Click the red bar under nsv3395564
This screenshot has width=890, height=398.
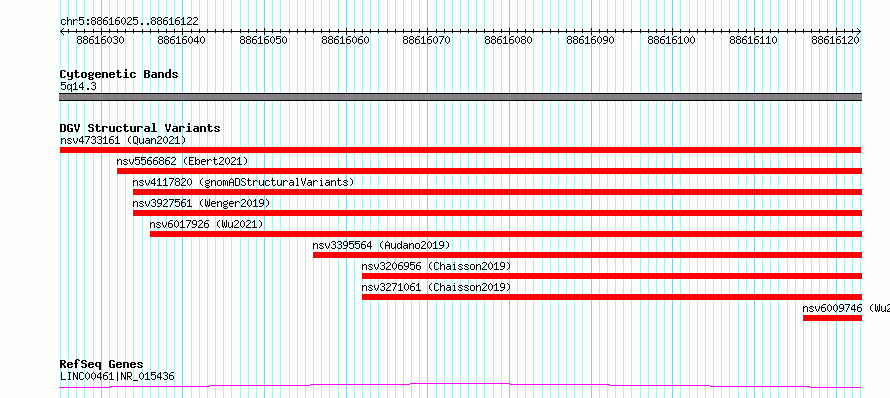587,255
